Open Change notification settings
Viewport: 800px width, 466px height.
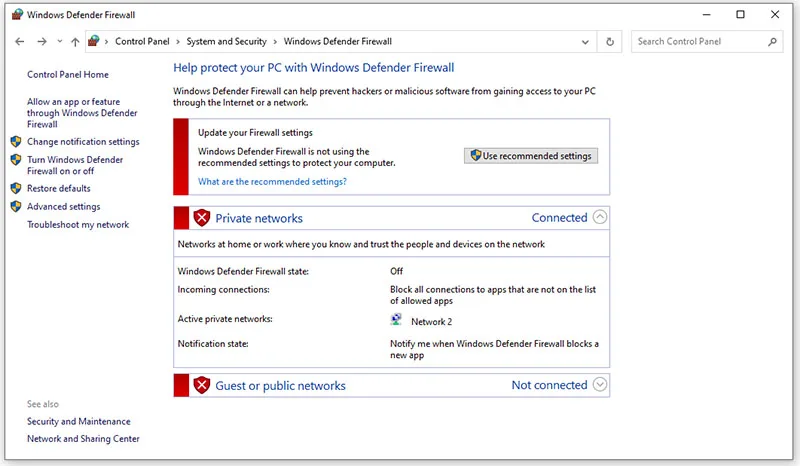(x=83, y=141)
